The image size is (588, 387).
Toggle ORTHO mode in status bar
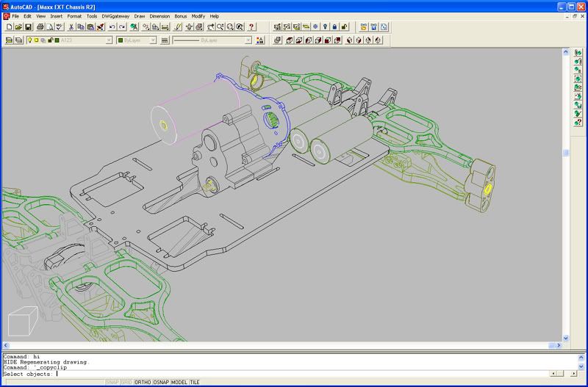tap(142, 383)
